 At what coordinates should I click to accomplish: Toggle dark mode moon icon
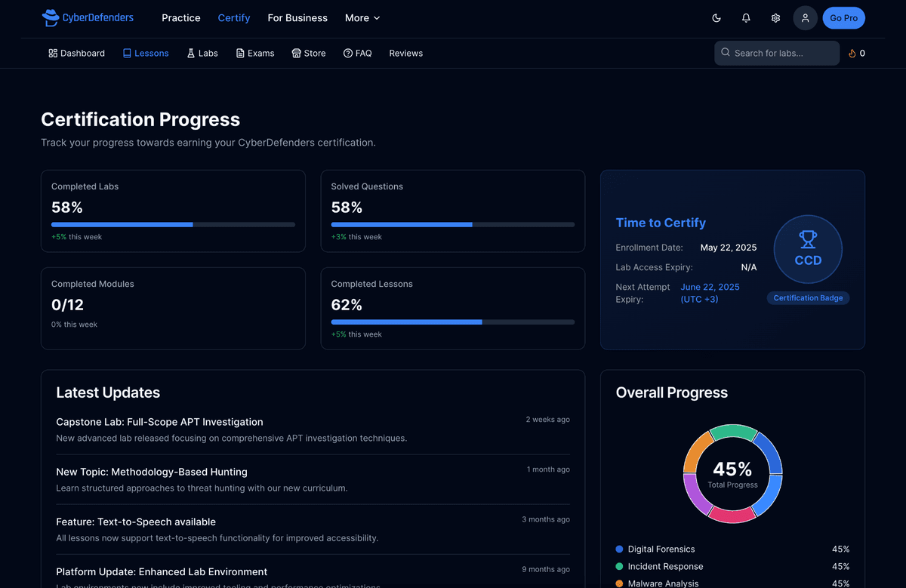point(716,18)
